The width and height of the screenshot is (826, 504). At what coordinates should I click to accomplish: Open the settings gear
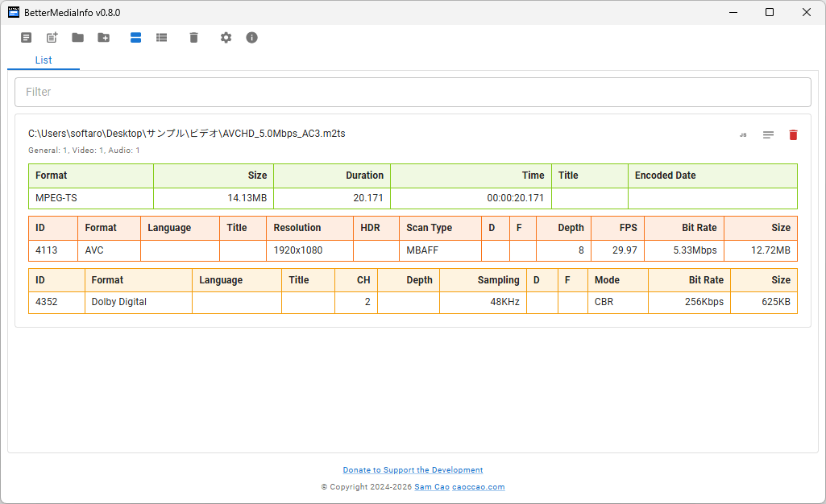pos(226,38)
